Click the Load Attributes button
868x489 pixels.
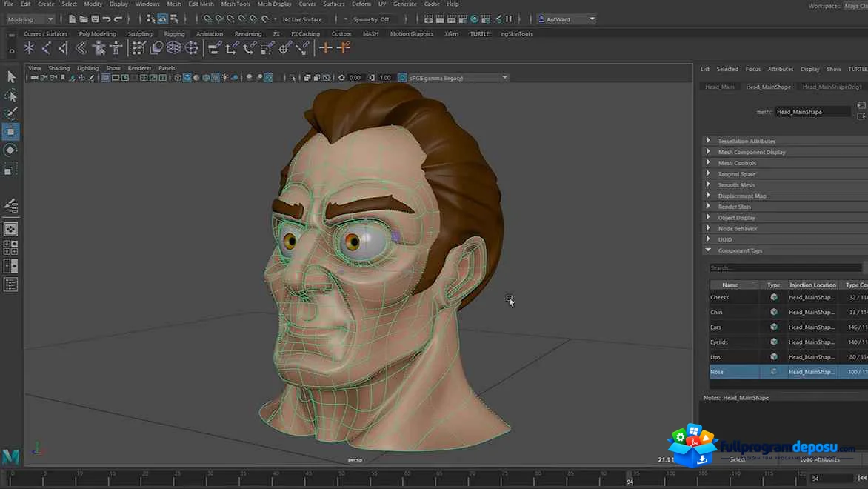[819, 459]
